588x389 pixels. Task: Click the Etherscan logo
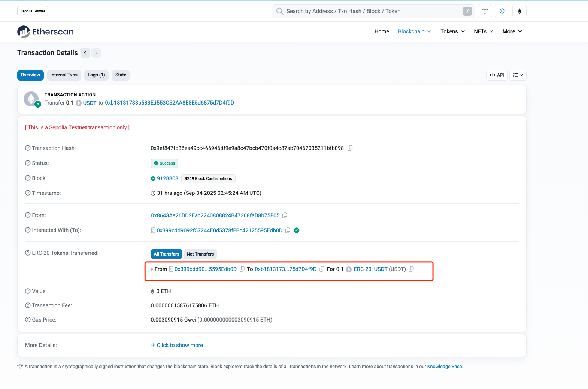45,32
